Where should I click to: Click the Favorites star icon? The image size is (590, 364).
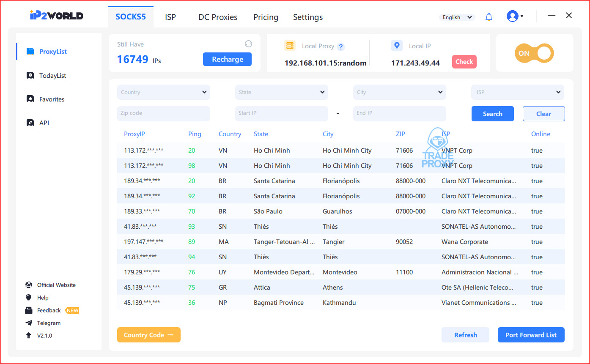pyautogui.click(x=30, y=99)
